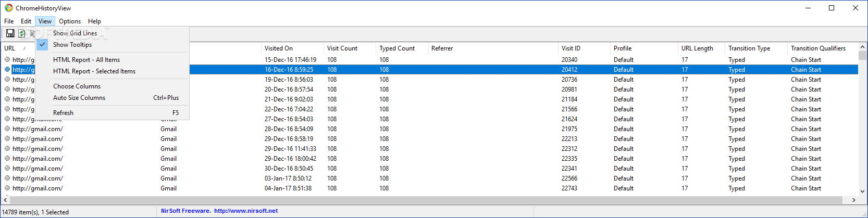This screenshot has width=868, height=218.
Task: Click the row icon for Visit ID 22743
Action: click(x=7, y=188)
